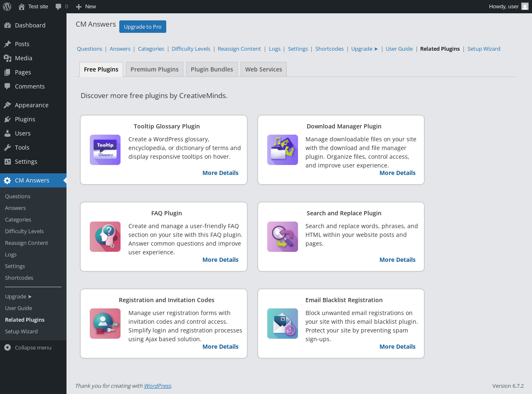Click the Dashboard gauge icon

pyautogui.click(x=7, y=25)
